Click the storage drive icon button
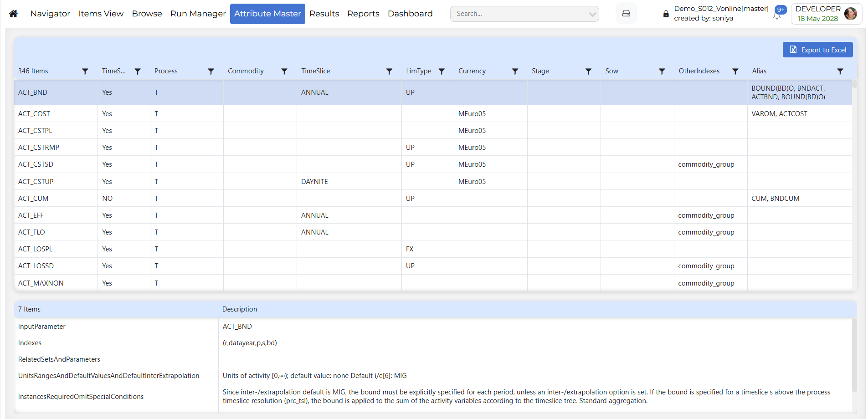This screenshot has width=868, height=419. click(626, 13)
